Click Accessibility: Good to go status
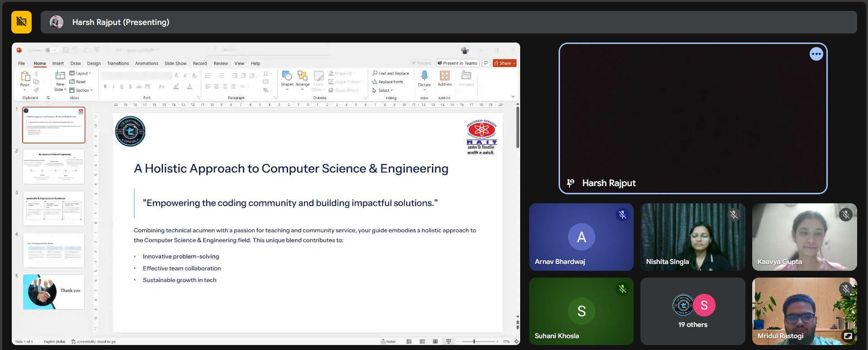This screenshot has width=868, height=350. [93, 342]
